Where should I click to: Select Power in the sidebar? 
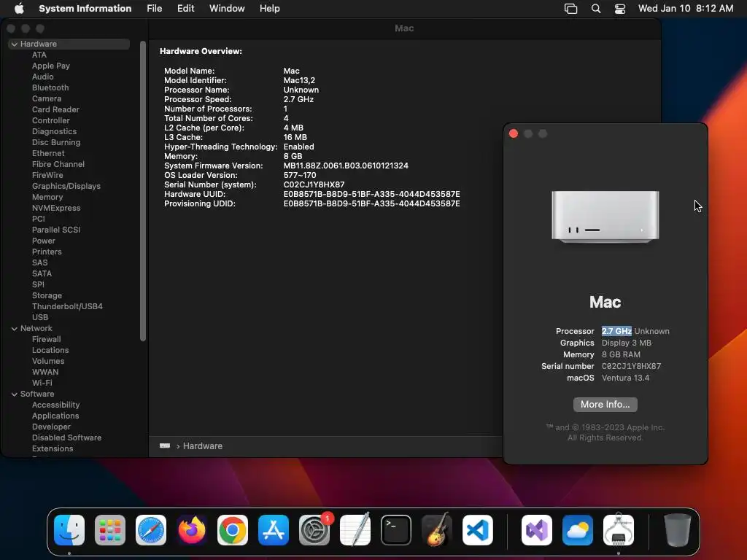tap(43, 241)
